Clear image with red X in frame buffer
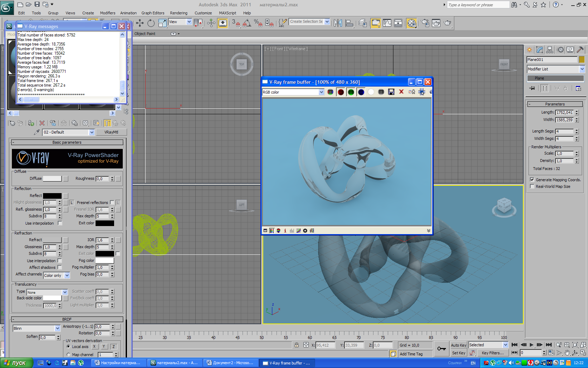 tap(401, 92)
